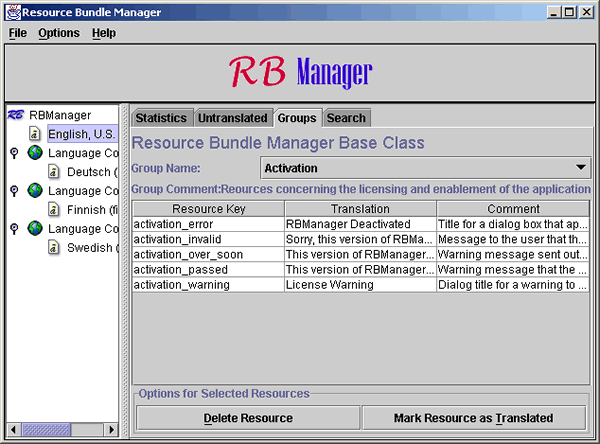This screenshot has height=444, width=600.
Task: Click the RBManager Deactivated translation cell
Action: tap(360, 224)
